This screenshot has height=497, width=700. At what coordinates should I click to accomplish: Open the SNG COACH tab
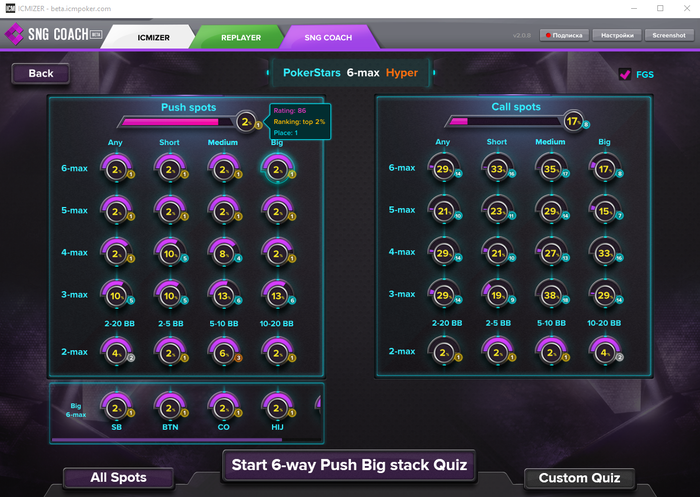pos(328,38)
